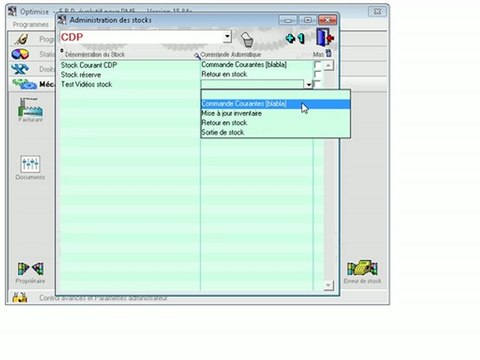Image resolution: width=480 pixels, height=360 pixels.
Task: Click the magnifier icon beside Commande Automatique header
Action: coord(197,56)
